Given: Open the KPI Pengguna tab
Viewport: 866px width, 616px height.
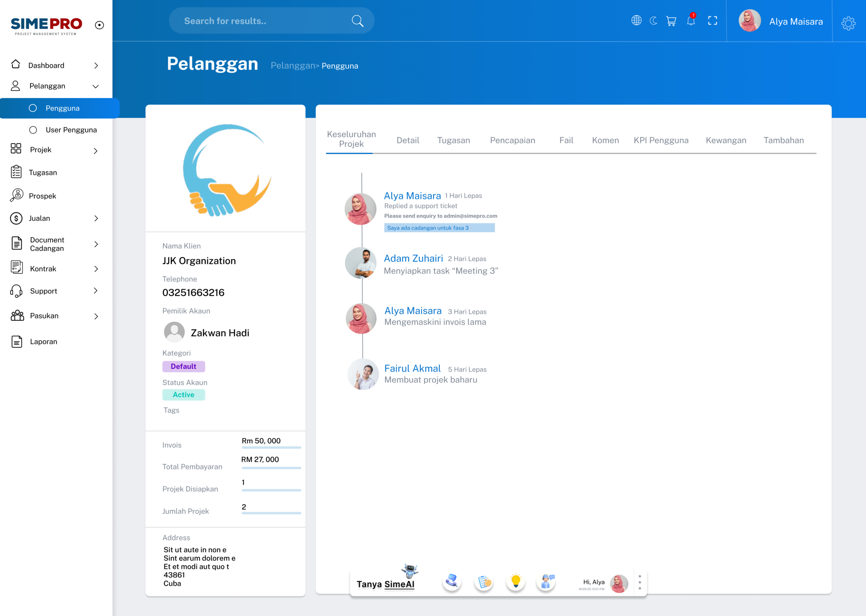Looking at the screenshot, I should pos(661,140).
